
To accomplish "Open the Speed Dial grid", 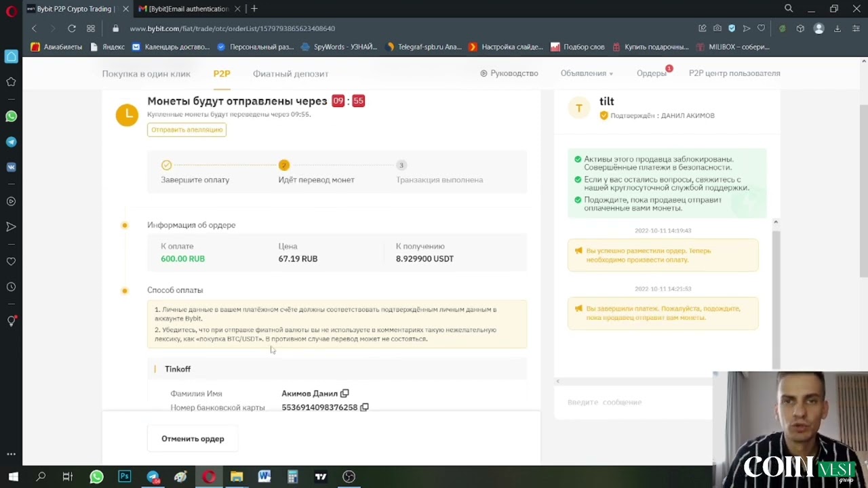I will [x=91, y=28].
